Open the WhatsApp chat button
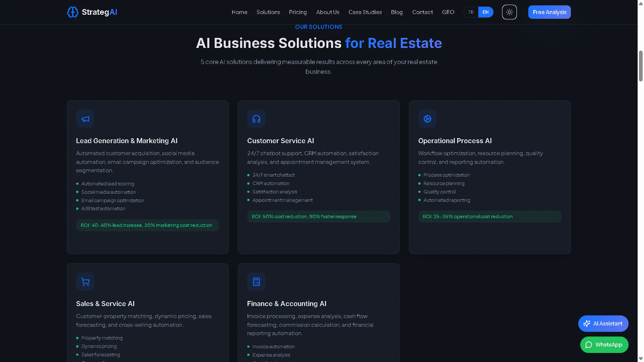The width and height of the screenshot is (644, 362). (604, 345)
